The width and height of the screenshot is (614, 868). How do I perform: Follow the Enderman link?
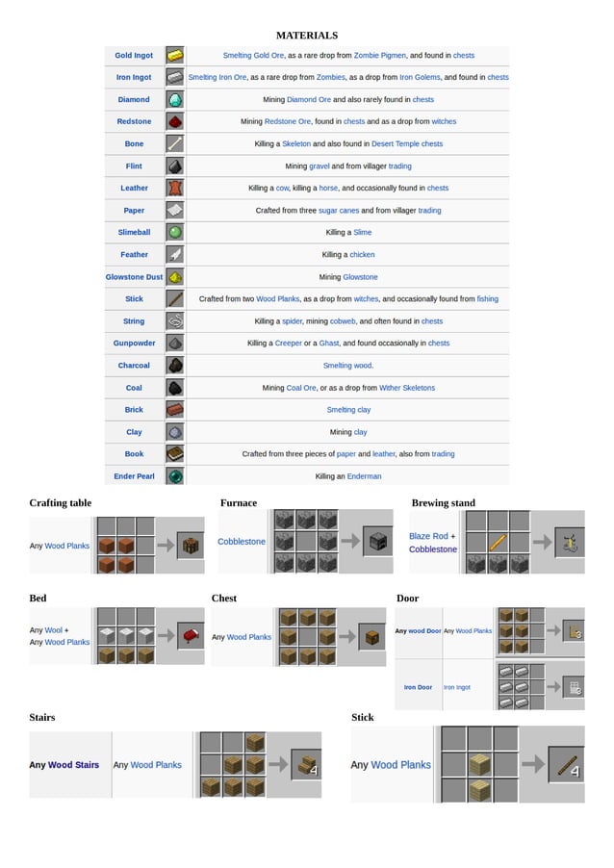pos(365,476)
